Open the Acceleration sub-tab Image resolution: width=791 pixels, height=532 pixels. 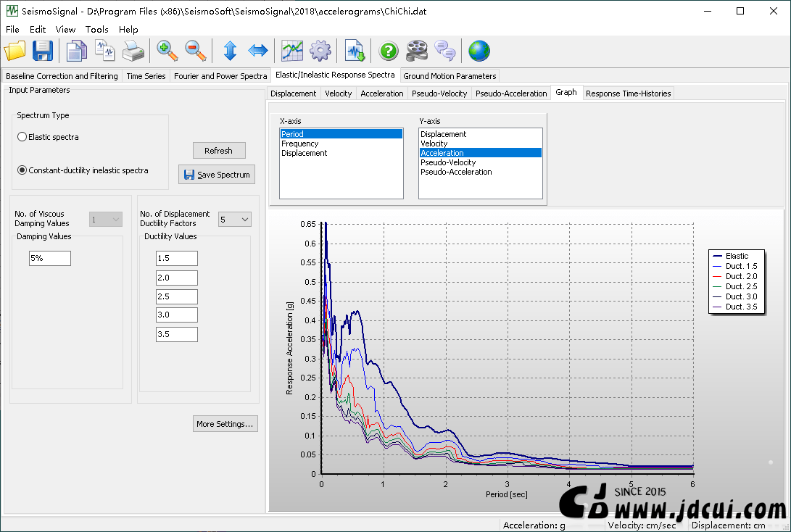coord(382,93)
